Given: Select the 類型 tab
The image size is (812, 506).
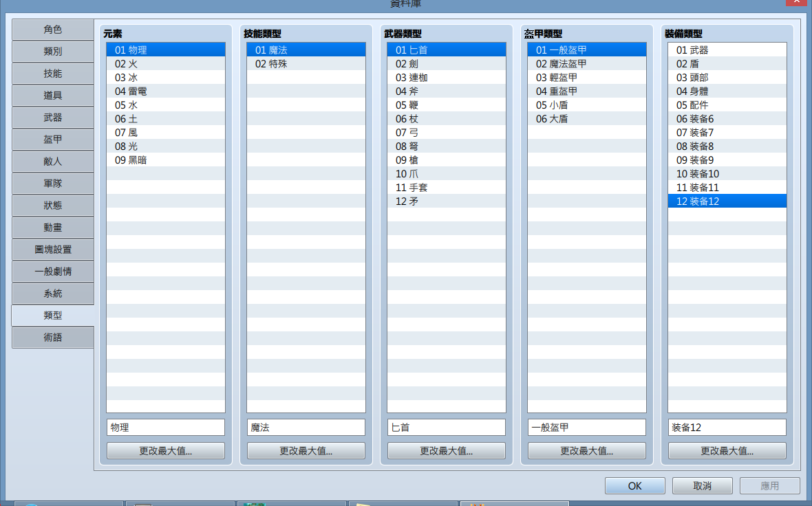Looking at the screenshot, I should (53, 315).
